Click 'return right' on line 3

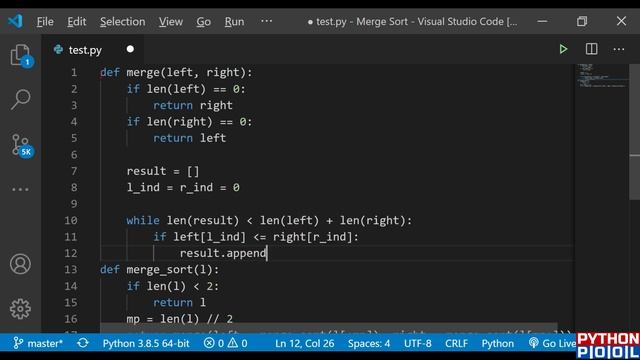[x=193, y=105]
